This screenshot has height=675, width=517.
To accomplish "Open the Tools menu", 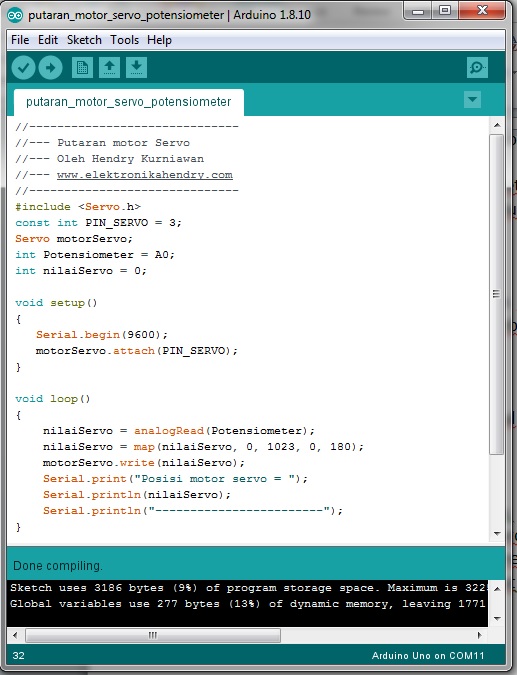I will point(124,40).
